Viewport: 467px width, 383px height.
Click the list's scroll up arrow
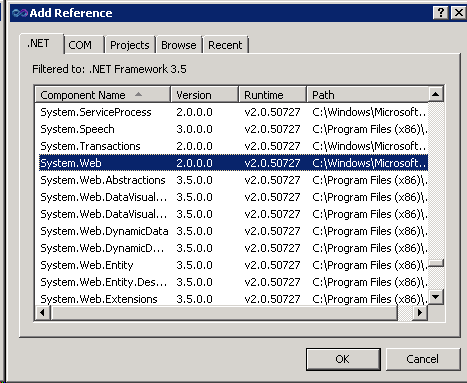(x=436, y=94)
